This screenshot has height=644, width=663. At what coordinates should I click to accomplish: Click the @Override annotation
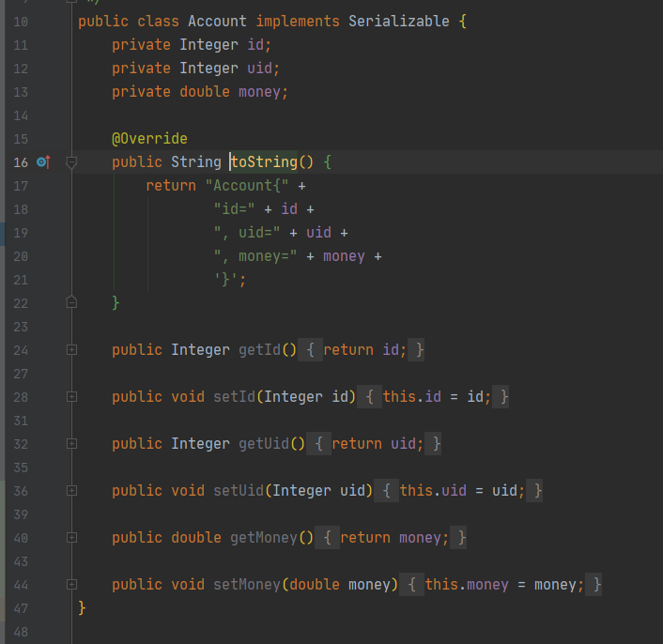click(149, 139)
